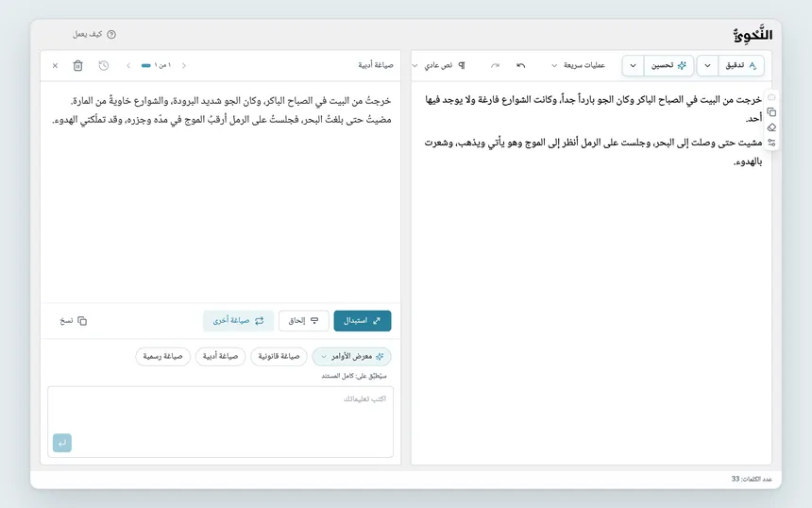Click the صياغة أدبية panel title
The width and height of the screenshot is (812, 508).
pos(376,65)
